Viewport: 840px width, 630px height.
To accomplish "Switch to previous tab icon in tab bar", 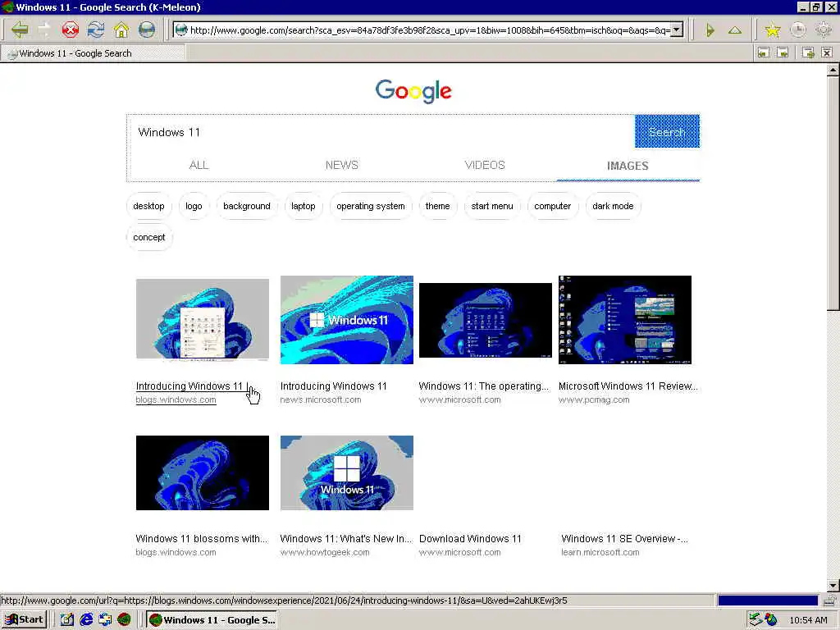I will tap(764, 52).
